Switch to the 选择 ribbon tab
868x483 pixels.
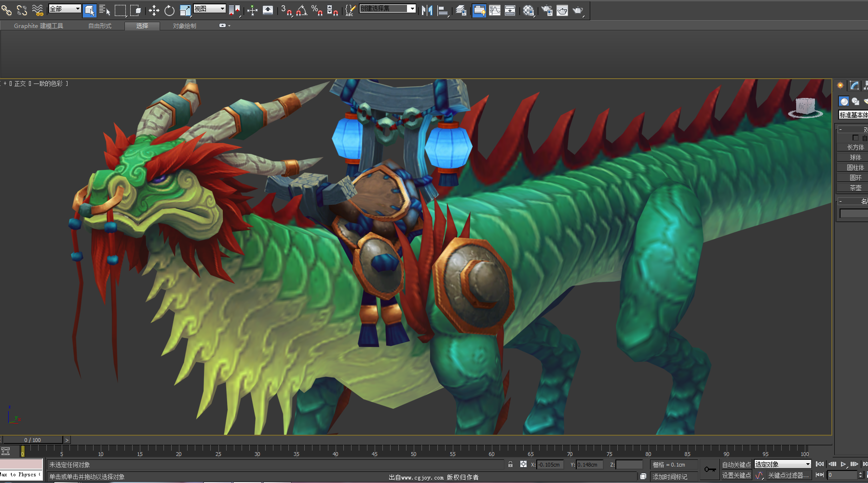pyautogui.click(x=142, y=26)
